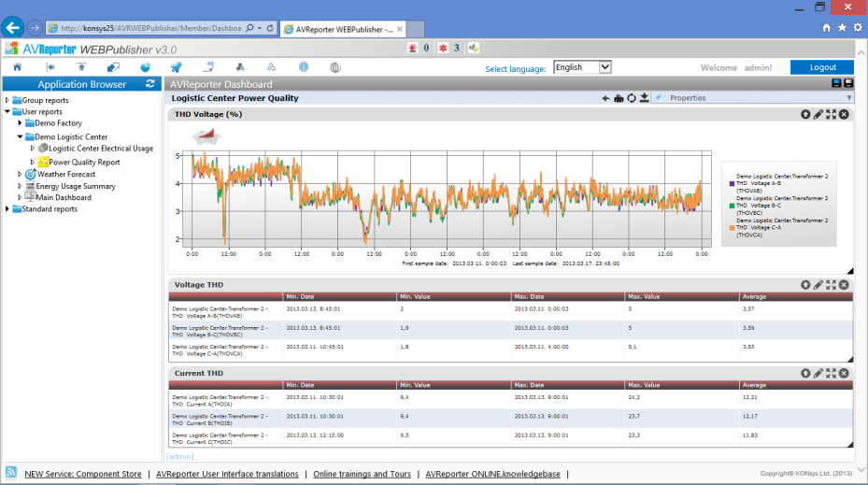Expand Logistic Center Electrical Usage node
The width and height of the screenshot is (868, 485).
pos(33,149)
